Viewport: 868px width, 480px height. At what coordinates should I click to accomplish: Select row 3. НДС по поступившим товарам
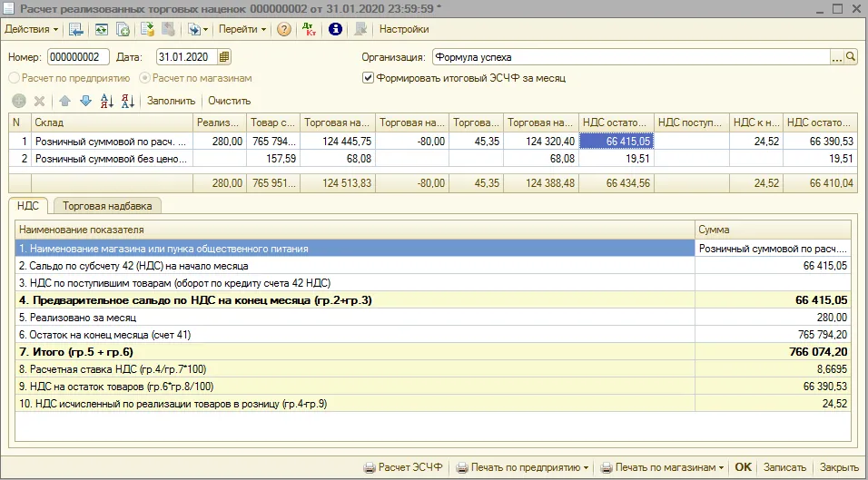click(x=433, y=283)
